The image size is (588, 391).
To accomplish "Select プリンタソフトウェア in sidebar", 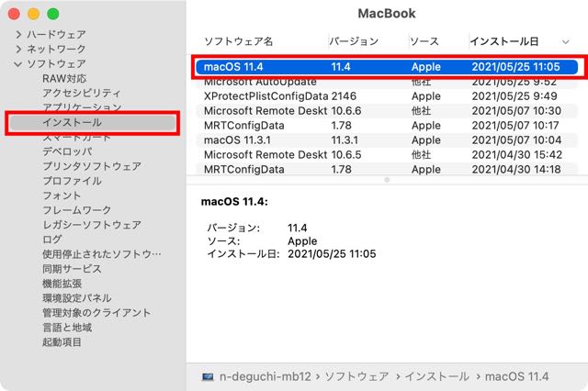I will click(92, 166).
